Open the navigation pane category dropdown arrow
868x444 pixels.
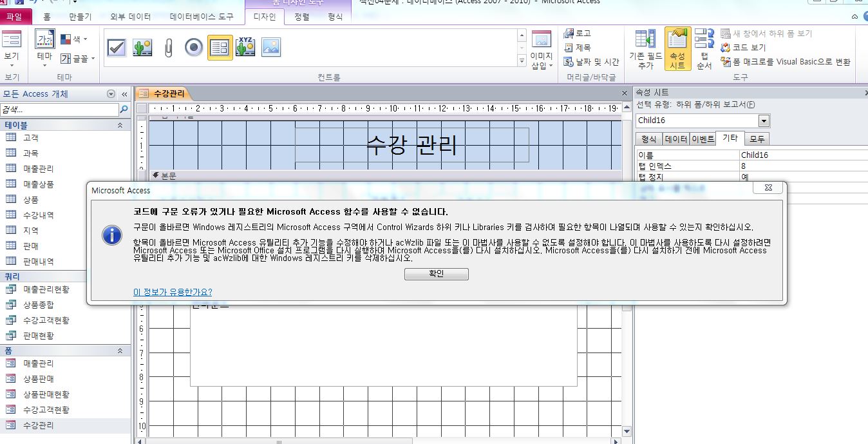tap(111, 94)
